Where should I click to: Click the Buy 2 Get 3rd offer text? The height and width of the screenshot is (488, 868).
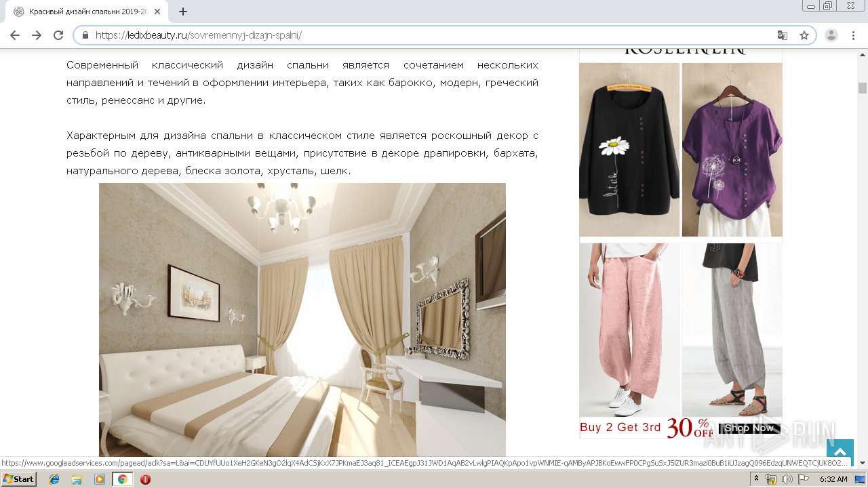click(620, 427)
